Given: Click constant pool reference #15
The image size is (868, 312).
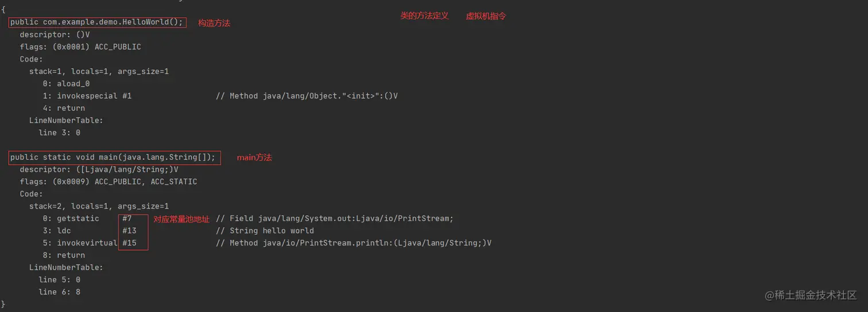Looking at the screenshot, I should coord(129,243).
